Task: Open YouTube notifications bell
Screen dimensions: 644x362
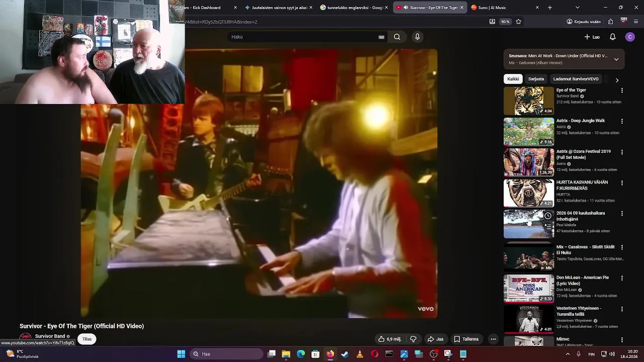Action: [612, 37]
